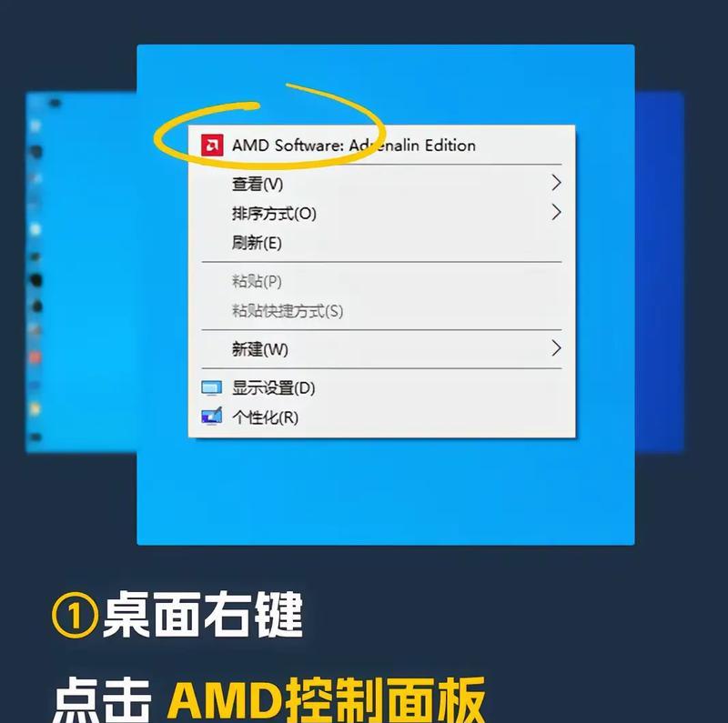
Task: Click the circled number 1 step marker
Action: point(75,616)
